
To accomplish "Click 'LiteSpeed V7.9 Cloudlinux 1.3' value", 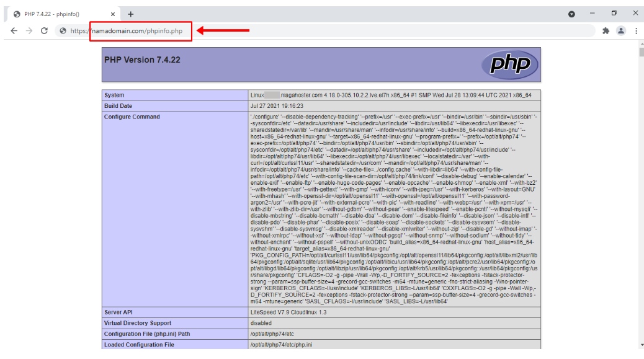I will [288, 312].
